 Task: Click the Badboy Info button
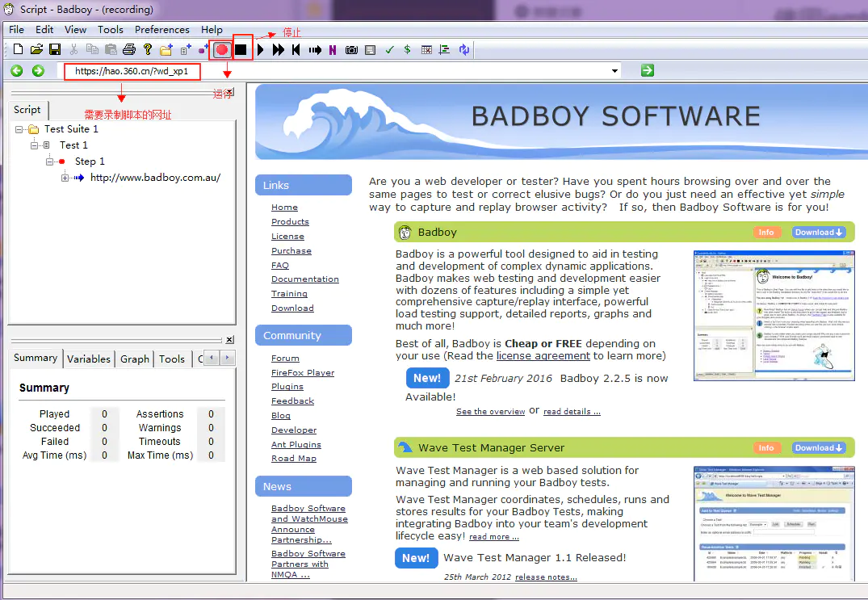[767, 233]
